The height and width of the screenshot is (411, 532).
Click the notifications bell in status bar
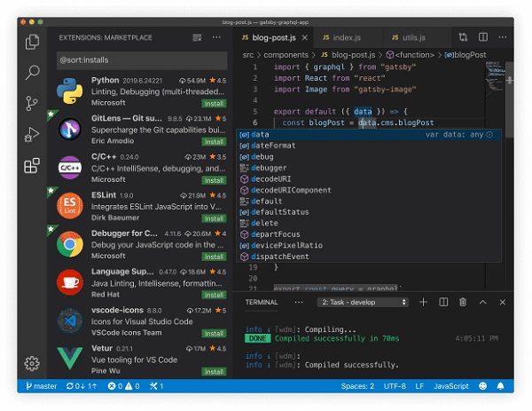(x=502, y=386)
